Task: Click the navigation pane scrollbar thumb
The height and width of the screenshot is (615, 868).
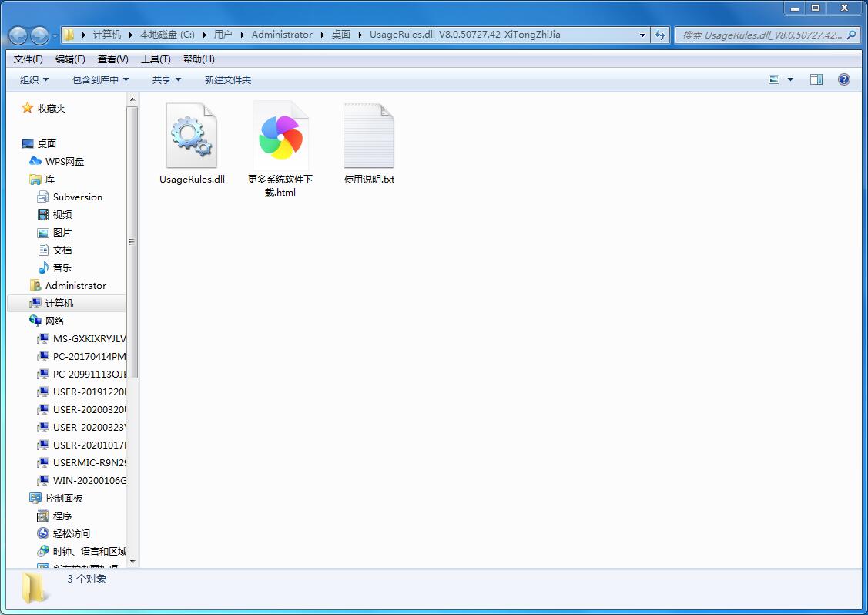Action: point(132,242)
